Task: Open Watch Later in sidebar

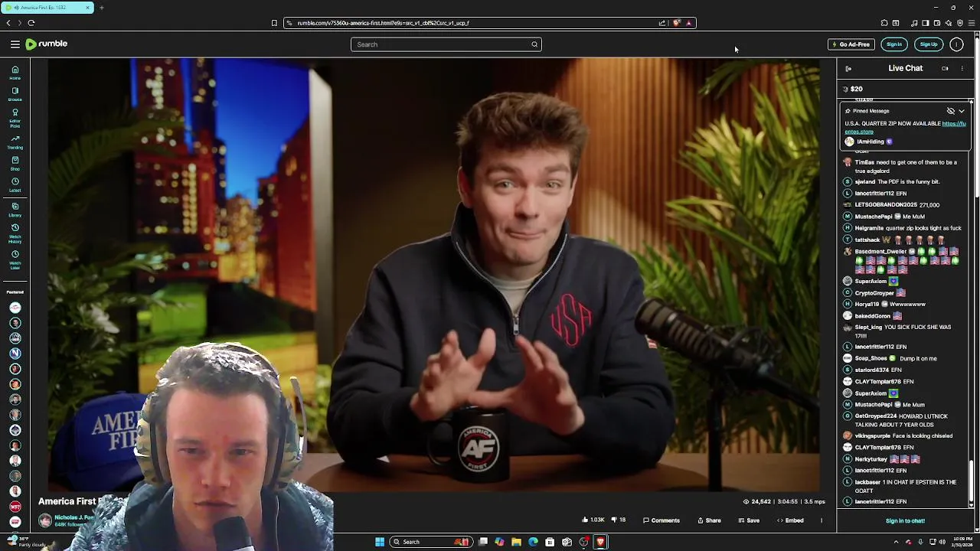Action: tap(15, 259)
